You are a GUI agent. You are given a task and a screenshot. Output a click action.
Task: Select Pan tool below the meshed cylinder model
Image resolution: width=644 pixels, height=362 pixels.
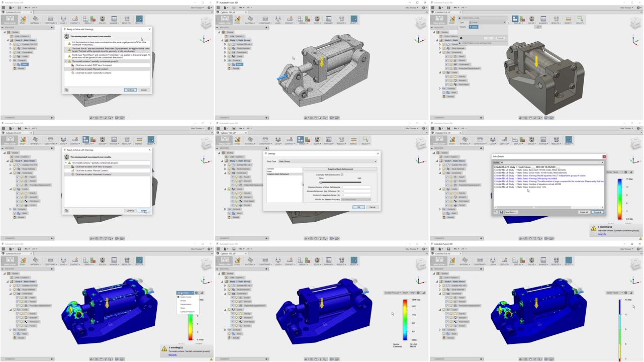(316, 118)
